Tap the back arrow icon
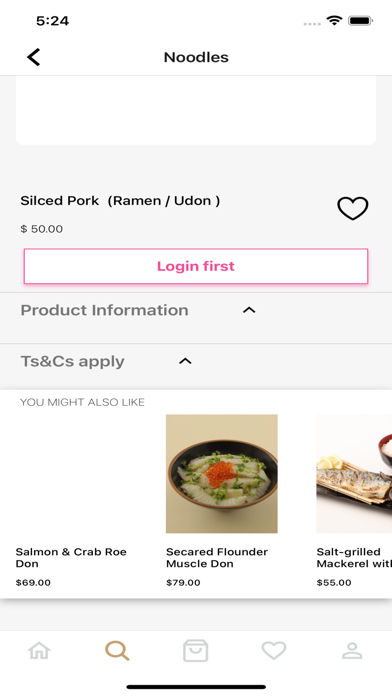 click(x=34, y=57)
